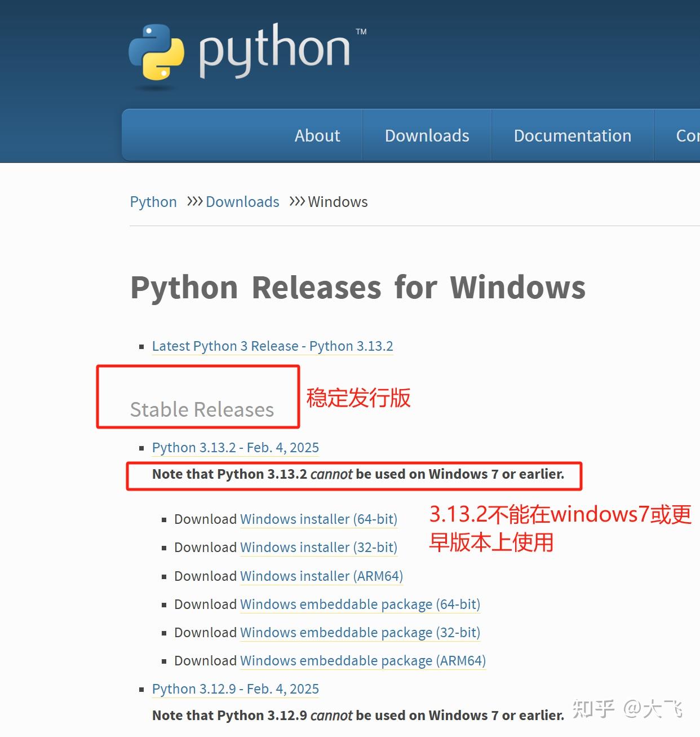
Task: Open the Python 3.13.2 release page
Action: coord(235,447)
